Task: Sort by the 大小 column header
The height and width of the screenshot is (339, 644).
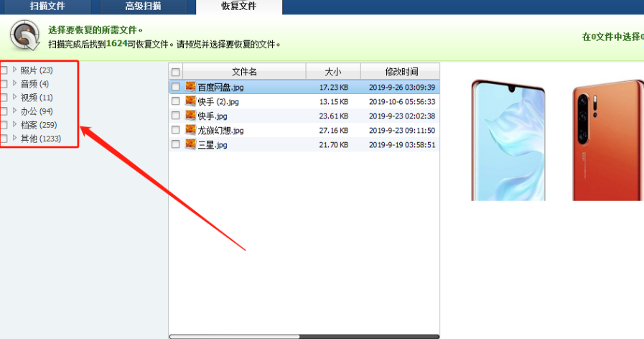Action: point(333,72)
